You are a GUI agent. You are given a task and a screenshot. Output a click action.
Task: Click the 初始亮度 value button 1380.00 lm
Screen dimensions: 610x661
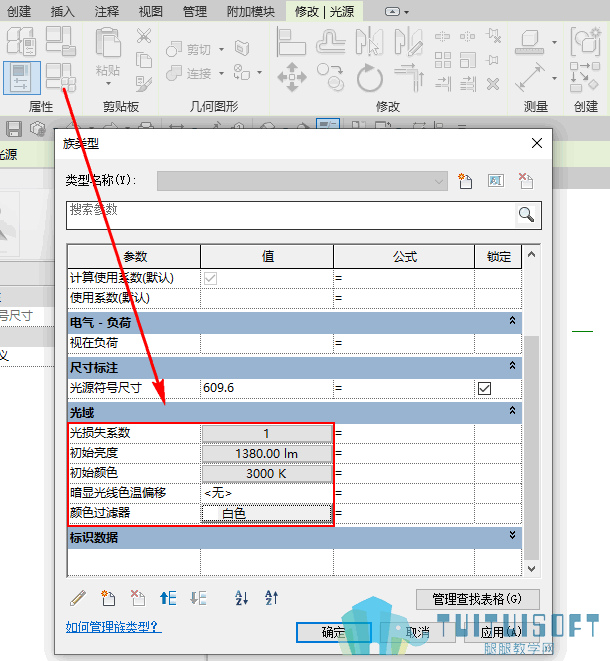(x=266, y=454)
